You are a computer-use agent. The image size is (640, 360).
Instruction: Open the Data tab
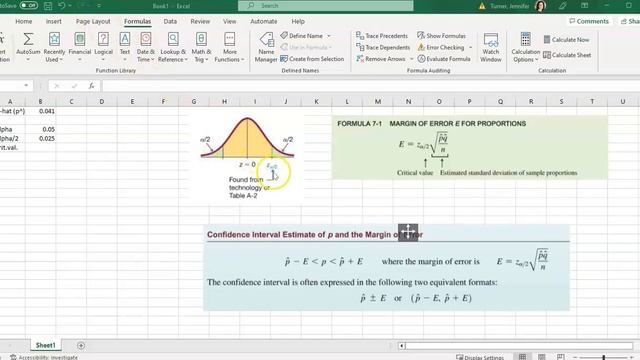(170, 21)
